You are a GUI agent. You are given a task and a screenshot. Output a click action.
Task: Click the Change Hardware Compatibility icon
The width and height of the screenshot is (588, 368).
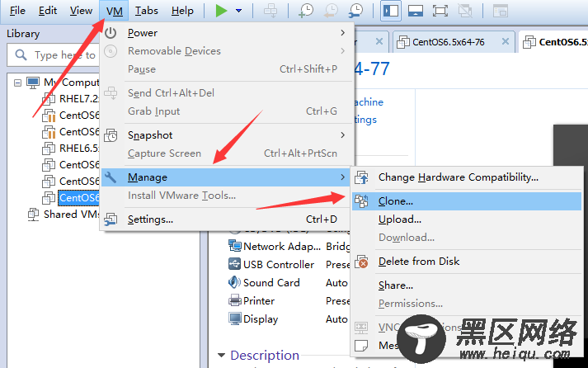pyautogui.click(x=361, y=177)
